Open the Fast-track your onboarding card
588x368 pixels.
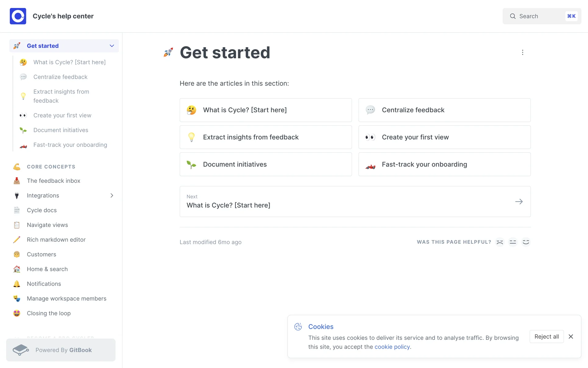(444, 164)
